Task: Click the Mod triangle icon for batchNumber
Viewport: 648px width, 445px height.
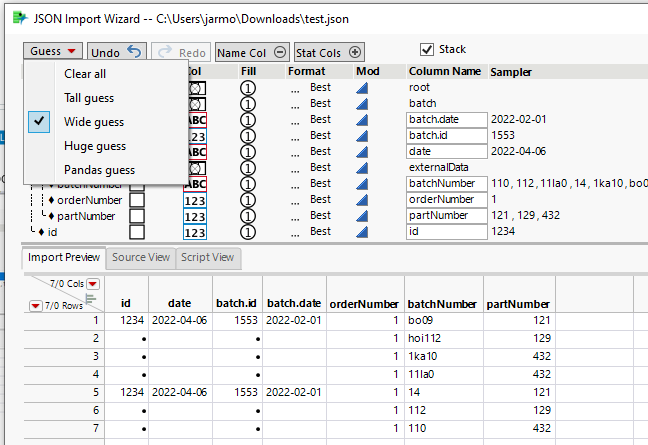Action: coord(362,184)
